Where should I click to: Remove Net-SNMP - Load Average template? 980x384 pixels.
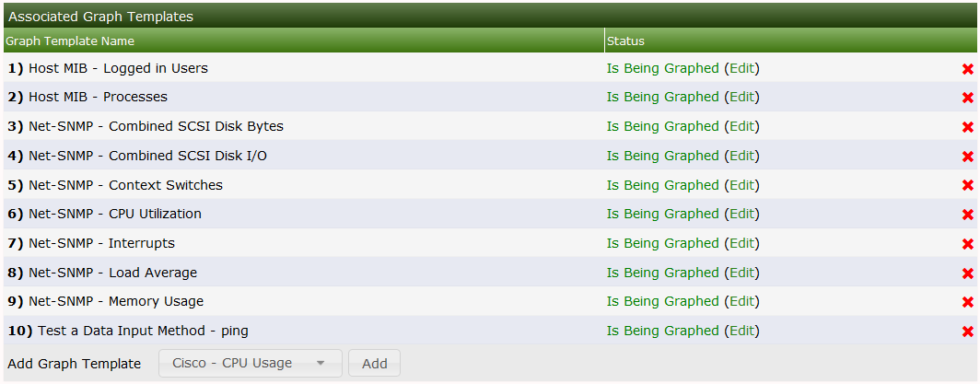(x=968, y=273)
